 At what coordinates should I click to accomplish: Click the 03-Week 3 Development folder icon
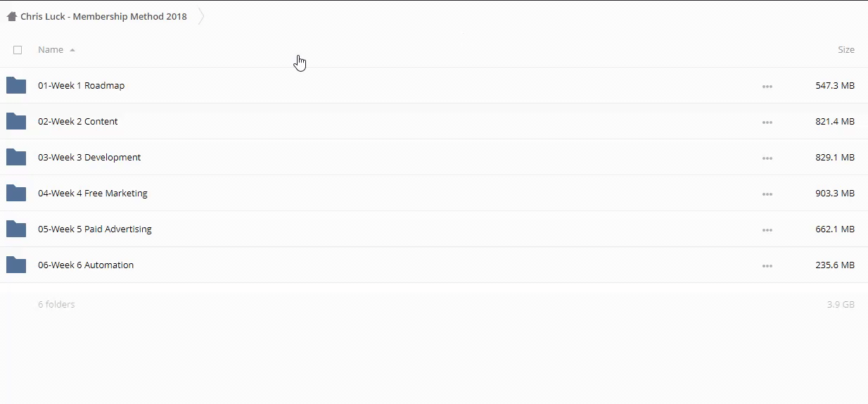point(16,158)
